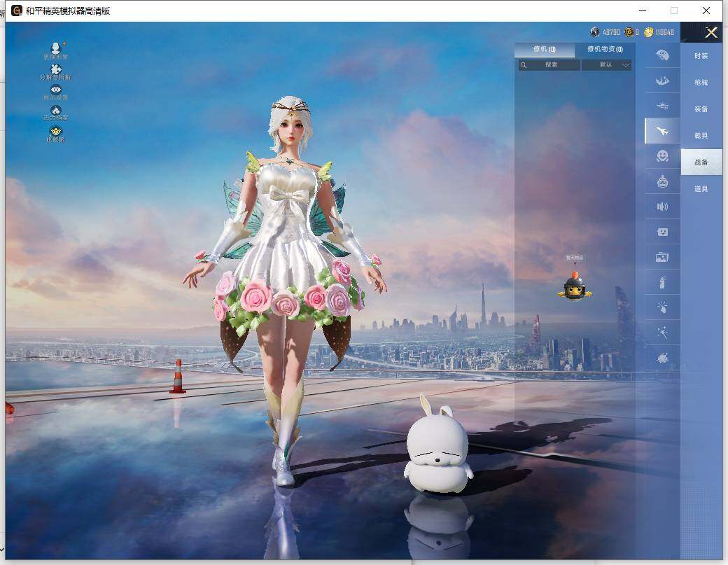Image resolution: width=728 pixels, height=565 pixels.
Task: Select the 战备 category tab
Action: click(x=701, y=162)
